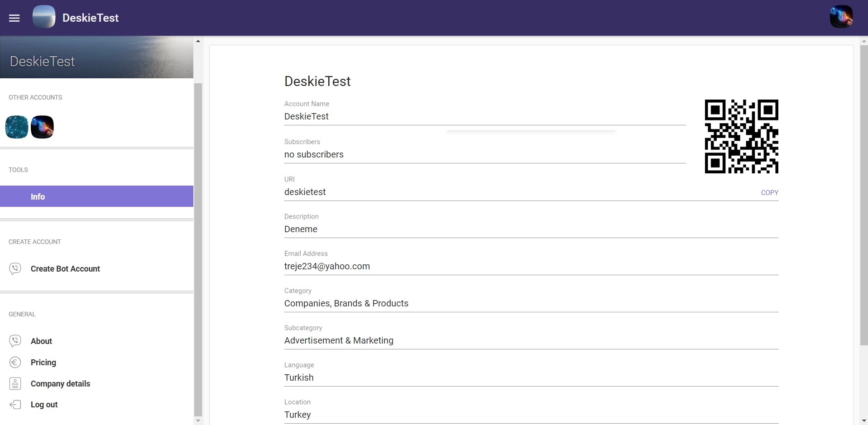Click the account QR code
This screenshot has height=425, width=868.
(741, 136)
